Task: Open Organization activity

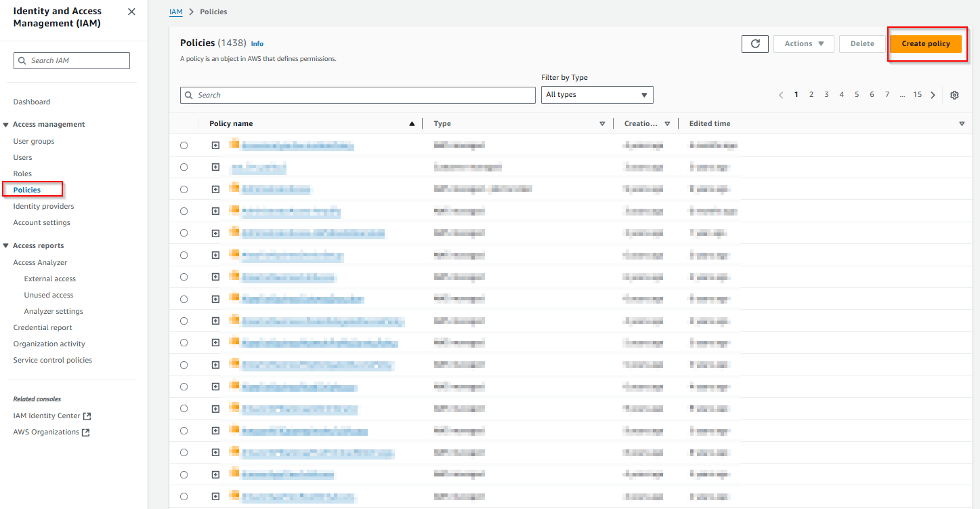Action: (49, 344)
